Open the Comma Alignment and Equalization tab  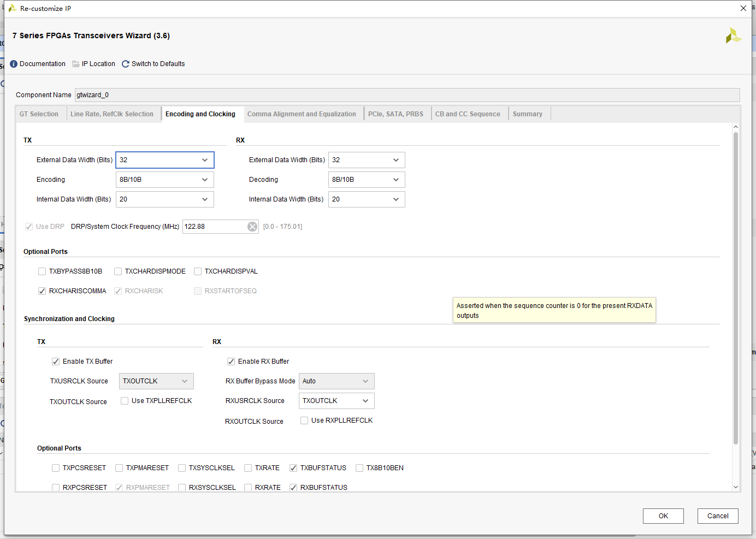(x=302, y=114)
